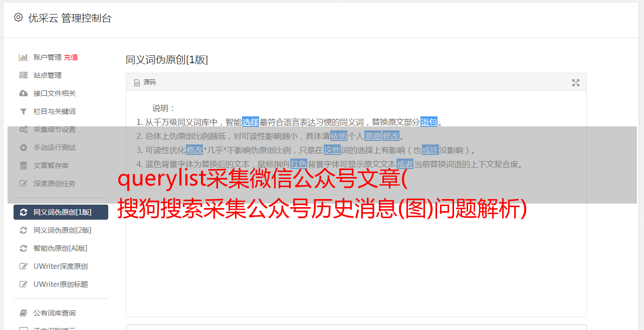Click inside the editor text area

click(x=356, y=251)
